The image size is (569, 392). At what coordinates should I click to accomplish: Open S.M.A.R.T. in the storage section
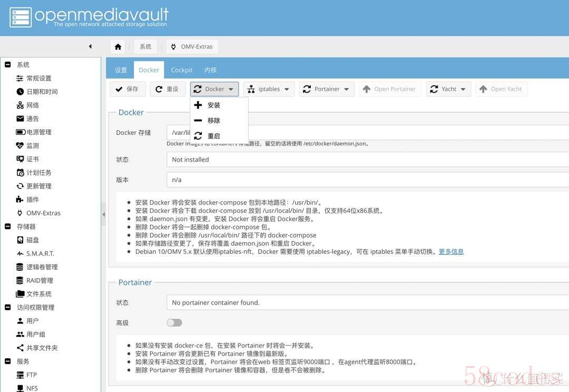pyautogui.click(x=40, y=253)
